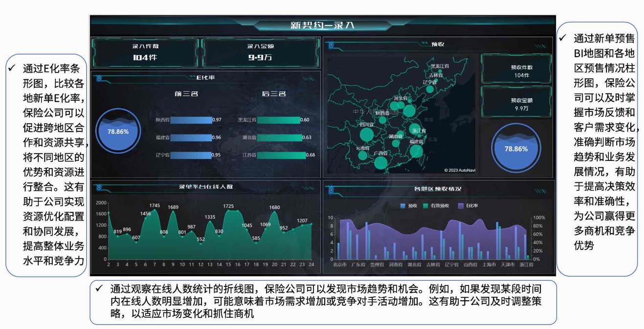Click the left 78.86% liquid gauge
The height and width of the screenshot is (329, 644).
tap(118, 132)
